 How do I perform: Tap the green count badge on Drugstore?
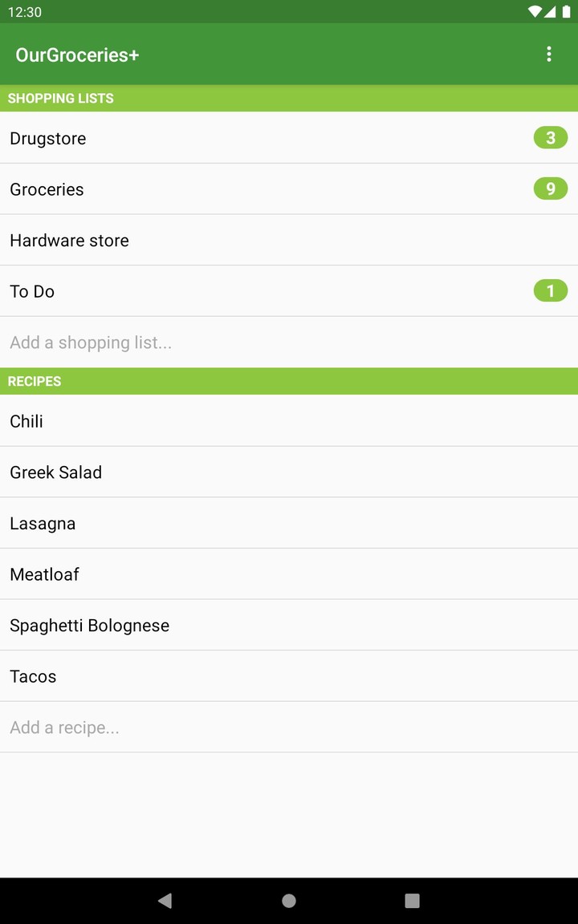tap(550, 137)
